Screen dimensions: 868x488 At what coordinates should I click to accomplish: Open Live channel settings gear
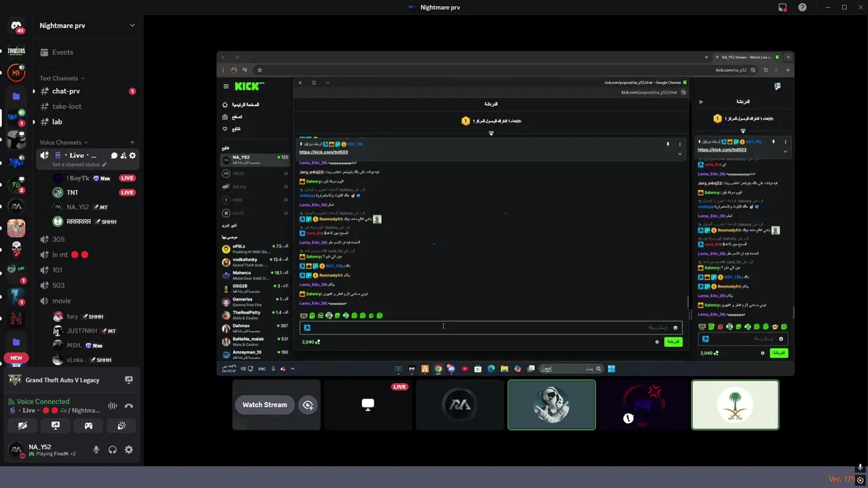[x=132, y=156]
